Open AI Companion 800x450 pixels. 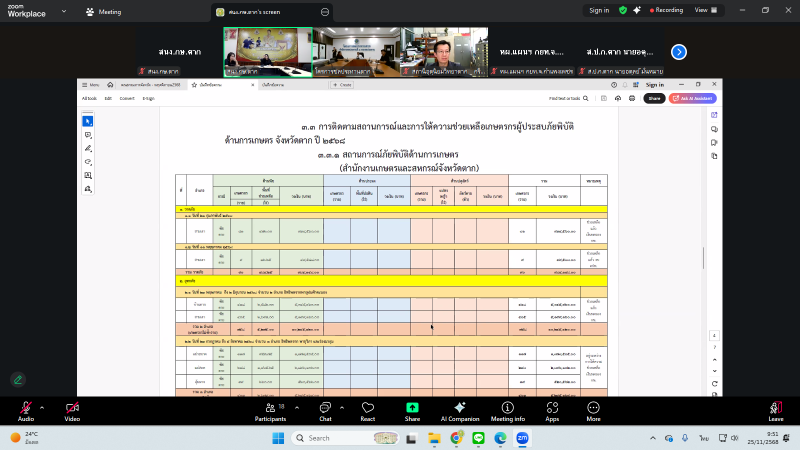(459, 408)
